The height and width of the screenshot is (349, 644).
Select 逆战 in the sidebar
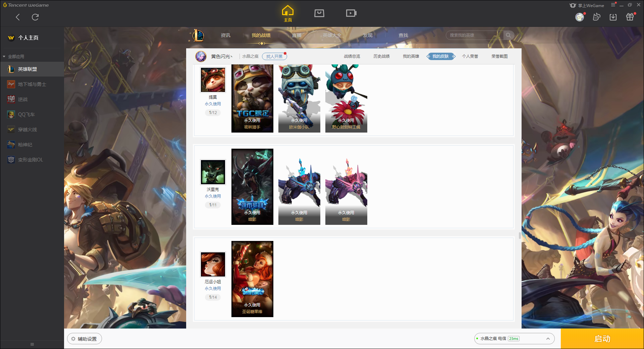pyautogui.click(x=32, y=99)
